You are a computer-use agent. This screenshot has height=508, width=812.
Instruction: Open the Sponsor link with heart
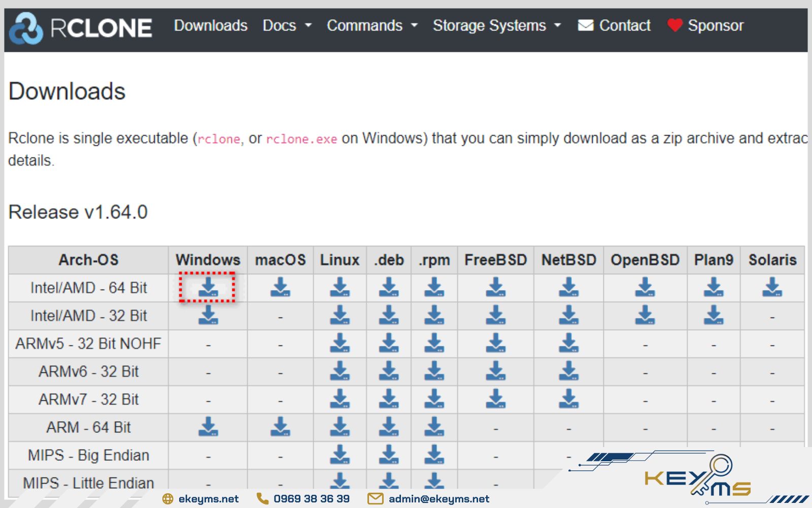tap(705, 25)
